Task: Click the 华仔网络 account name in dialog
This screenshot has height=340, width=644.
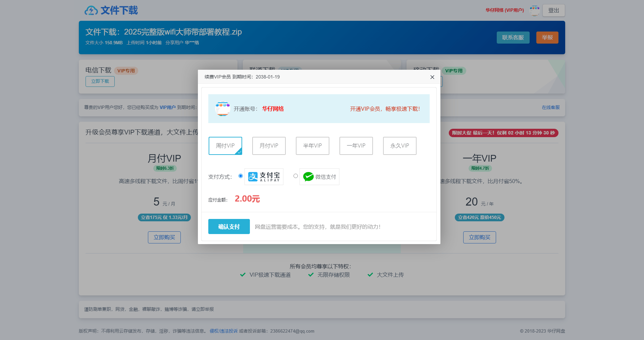Action: point(273,109)
